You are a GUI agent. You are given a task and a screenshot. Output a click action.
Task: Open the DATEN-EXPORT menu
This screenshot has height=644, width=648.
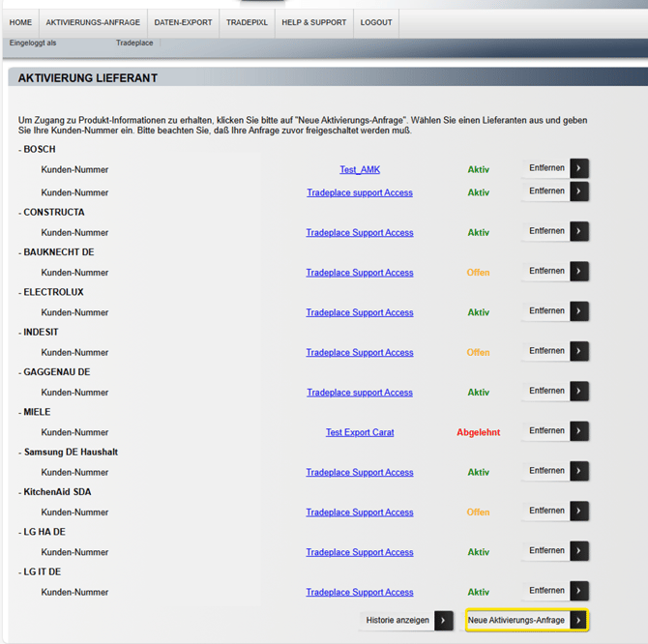(x=183, y=22)
